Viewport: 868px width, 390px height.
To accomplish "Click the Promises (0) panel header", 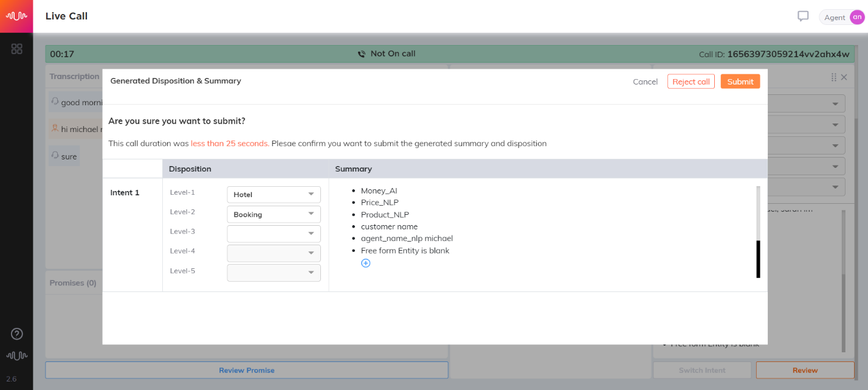I will pyautogui.click(x=73, y=283).
